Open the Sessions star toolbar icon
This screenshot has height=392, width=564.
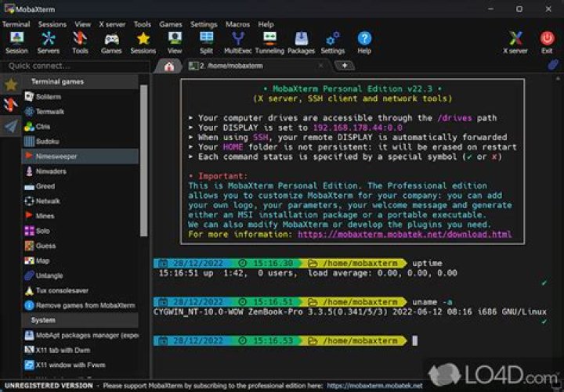143,43
